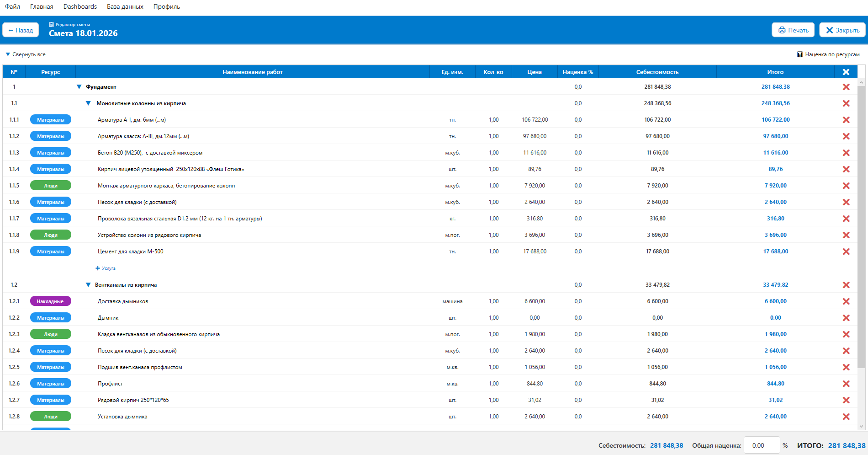Add a new Услуга row
This screenshot has height=455, width=868.
(106, 268)
